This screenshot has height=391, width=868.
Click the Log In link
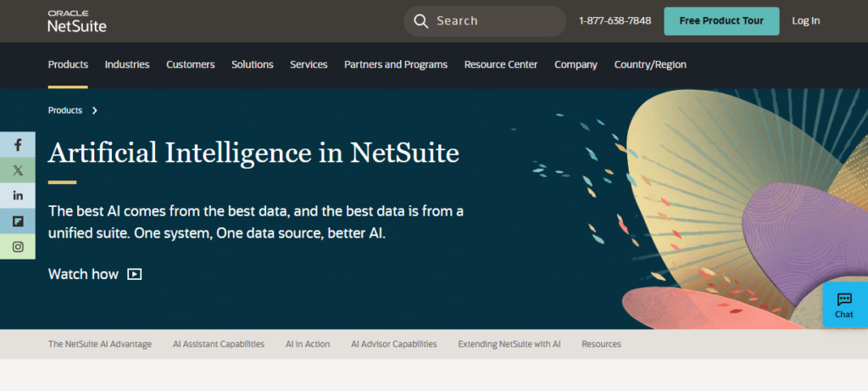(x=805, y=21)
